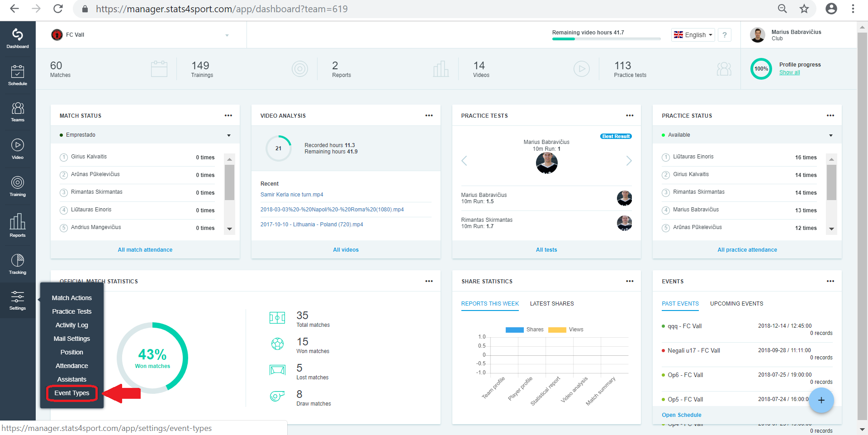Open the All match attendance link
The image size is (868, 435).
click(x=145, y=250)
